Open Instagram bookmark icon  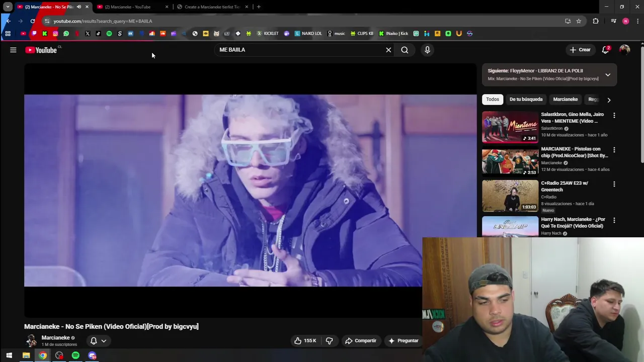(x=55, y=34)
